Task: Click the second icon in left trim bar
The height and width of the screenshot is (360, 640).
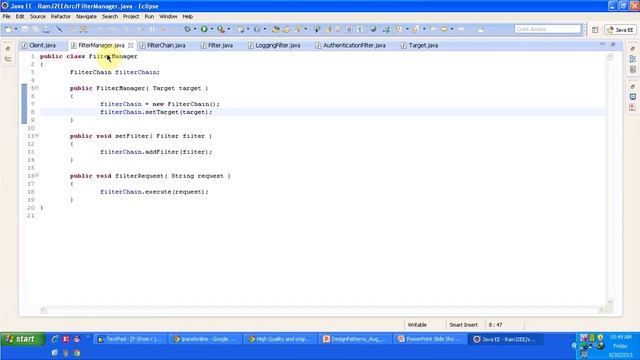Action: click(8, 60)
